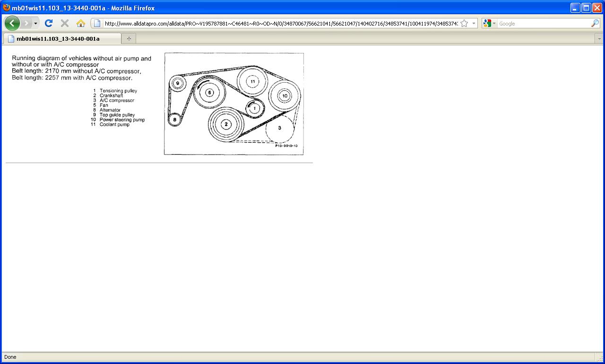Click into the Google search box
This screenshot has width=605, height=364.
point(544,24)
